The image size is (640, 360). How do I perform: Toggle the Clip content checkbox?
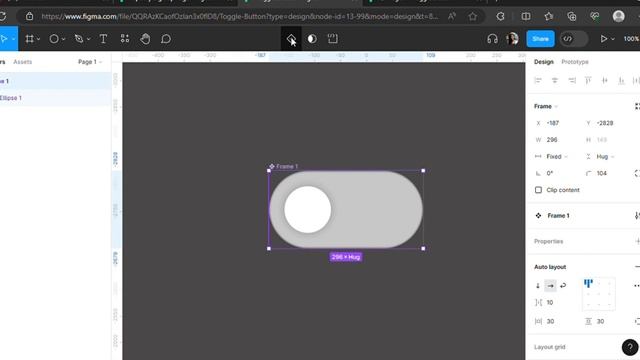538,190
